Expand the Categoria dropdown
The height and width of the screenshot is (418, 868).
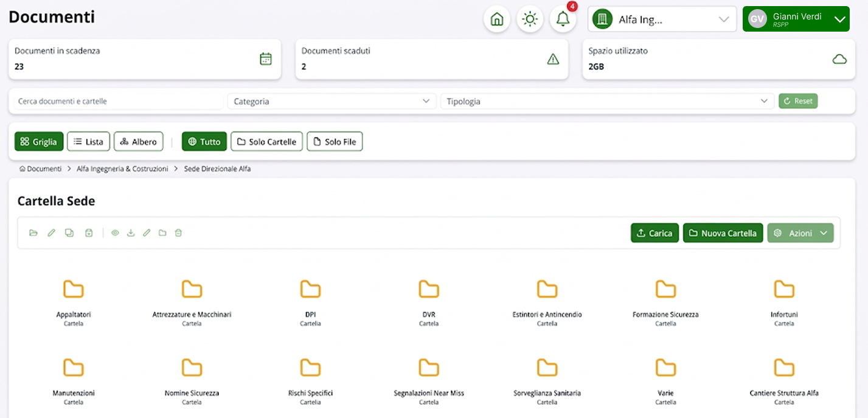[x=332, y=102]
